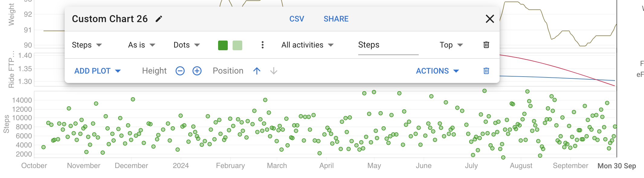Screen dimensions: 644x178
Task: Expand the As is transform dropdown
Action: (x=141, y=45)
